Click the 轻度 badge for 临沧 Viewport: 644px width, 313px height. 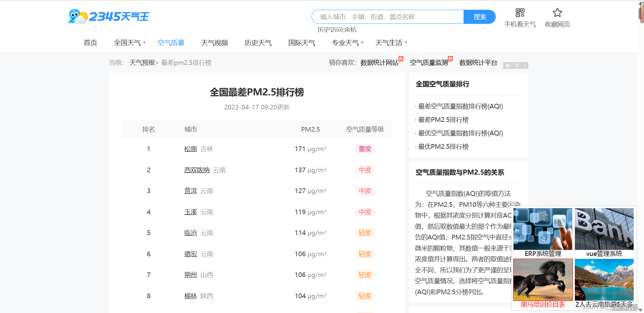[365, 233]
